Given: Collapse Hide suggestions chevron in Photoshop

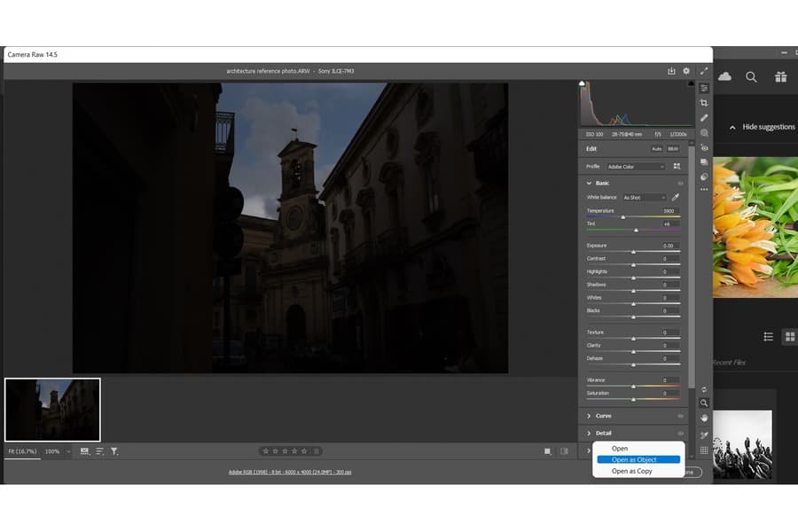Looking at the screenshot, I should 732,128.
